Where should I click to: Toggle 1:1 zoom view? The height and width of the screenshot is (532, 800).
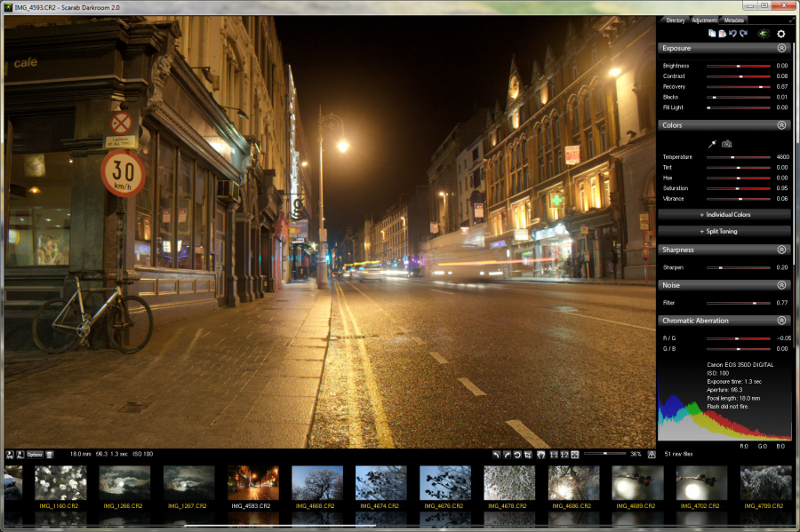[554, 454]
